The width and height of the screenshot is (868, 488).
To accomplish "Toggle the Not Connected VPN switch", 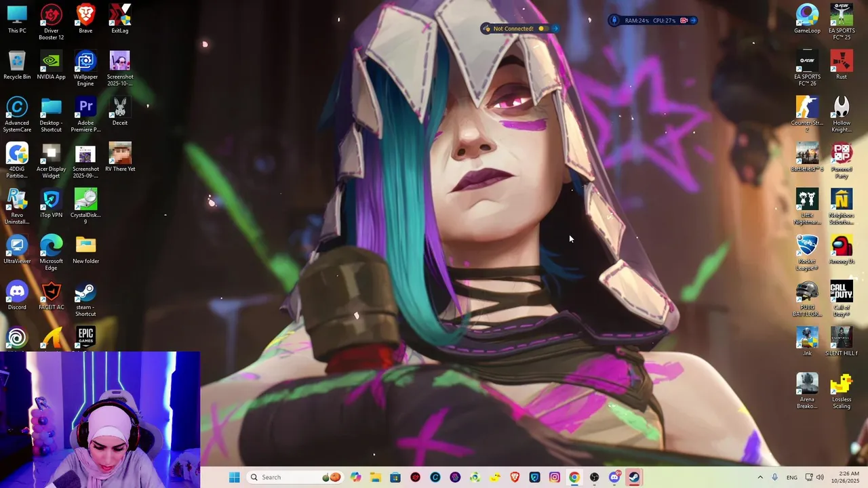I will (x=543, y=28).
